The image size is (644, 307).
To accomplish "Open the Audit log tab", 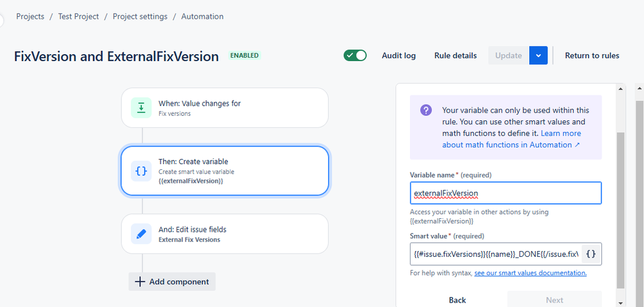I will 398,55.
